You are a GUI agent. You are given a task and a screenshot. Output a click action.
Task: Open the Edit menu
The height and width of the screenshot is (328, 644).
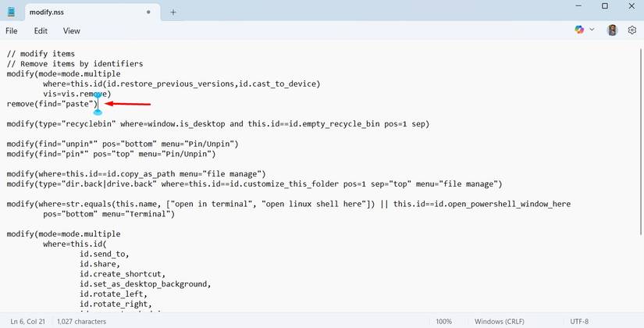(41, 30)
